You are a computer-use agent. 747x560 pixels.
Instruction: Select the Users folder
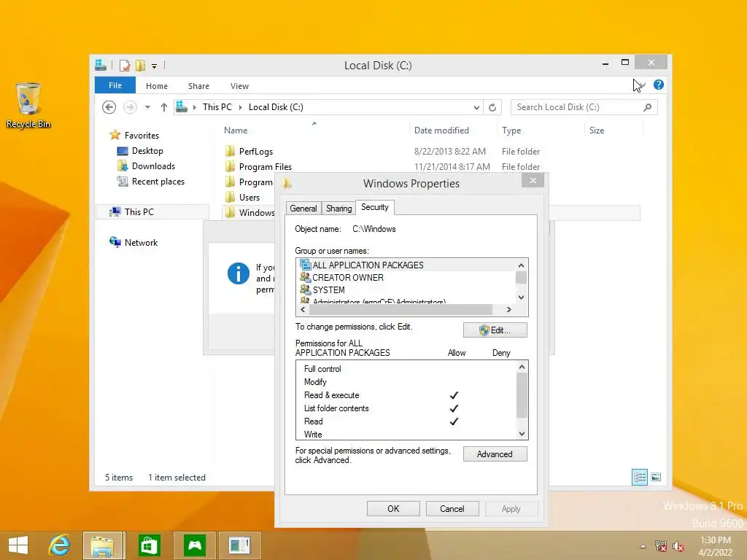coord(249,197)
